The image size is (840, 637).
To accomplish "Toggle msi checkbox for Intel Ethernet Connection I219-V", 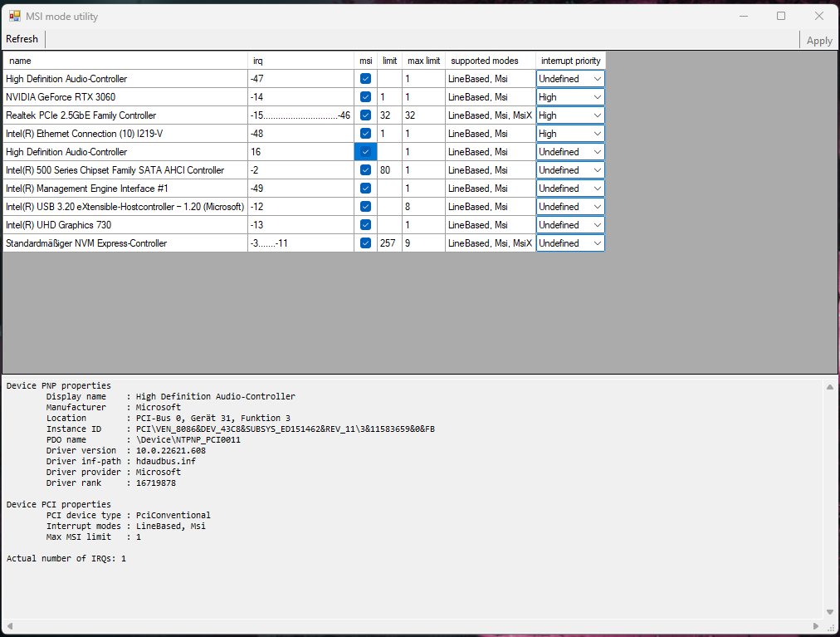I will (365, 134).
